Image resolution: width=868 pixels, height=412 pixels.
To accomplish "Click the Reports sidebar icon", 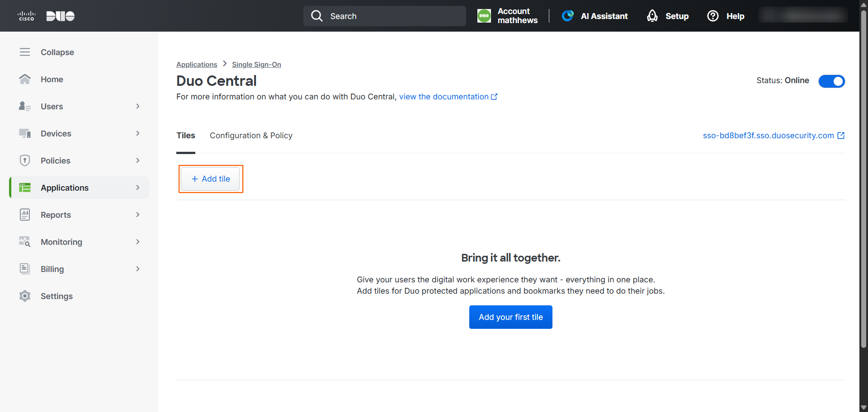I will click(25, 215).
